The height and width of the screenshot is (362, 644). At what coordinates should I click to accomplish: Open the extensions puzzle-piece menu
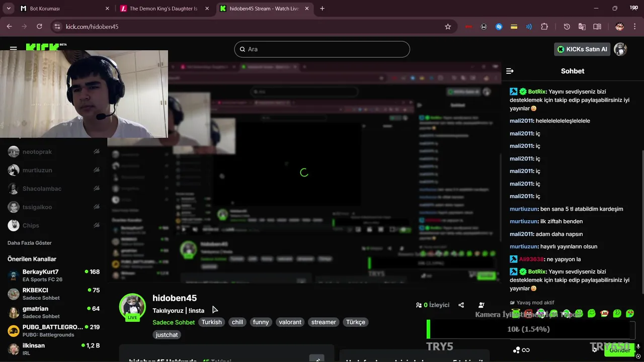coord(544,27)
